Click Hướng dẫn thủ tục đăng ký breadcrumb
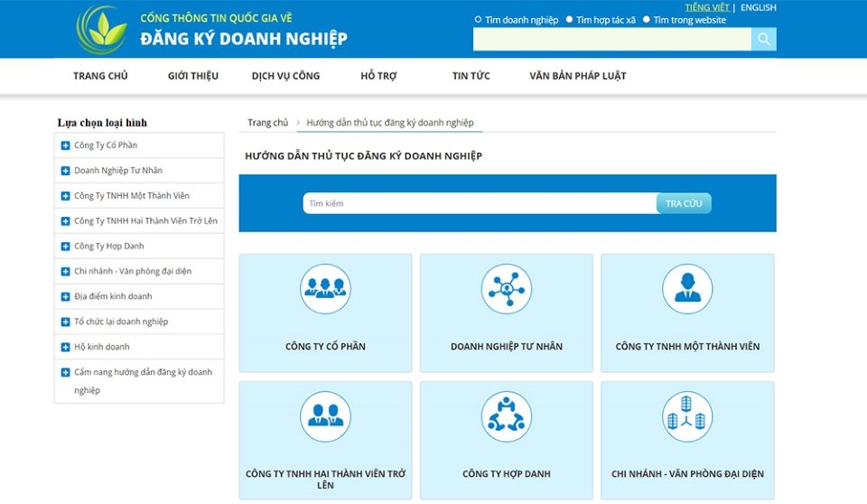This screenshot has height=504, width=867. point(390,122)
